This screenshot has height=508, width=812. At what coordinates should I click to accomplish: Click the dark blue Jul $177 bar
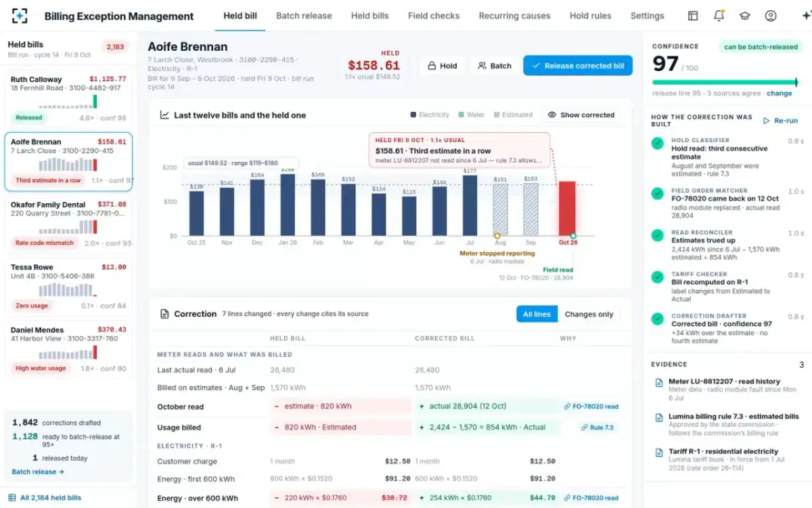(470, 206)
